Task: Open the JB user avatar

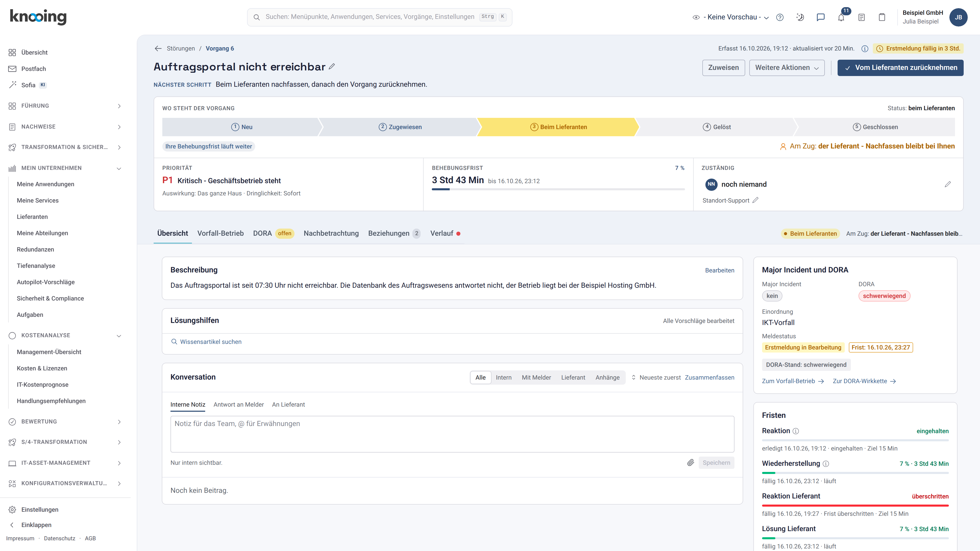Action: tap(958, 17)
